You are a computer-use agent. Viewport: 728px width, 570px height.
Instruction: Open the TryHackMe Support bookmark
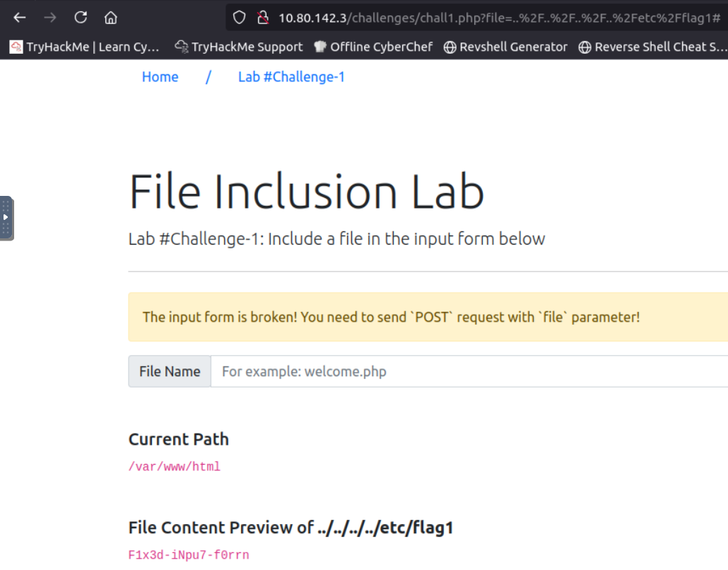click(x=239, y=47)
